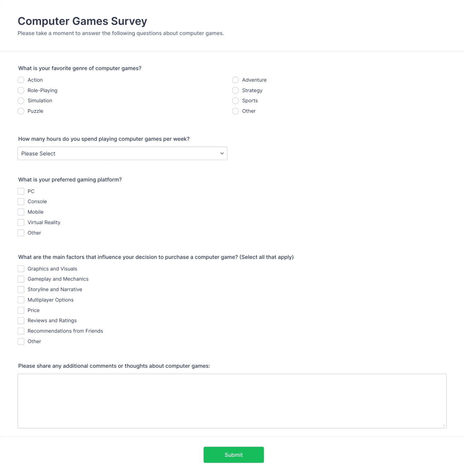464x476 pixels.
Task: Check Storyline and Narrative option
Action: point(21,289)
